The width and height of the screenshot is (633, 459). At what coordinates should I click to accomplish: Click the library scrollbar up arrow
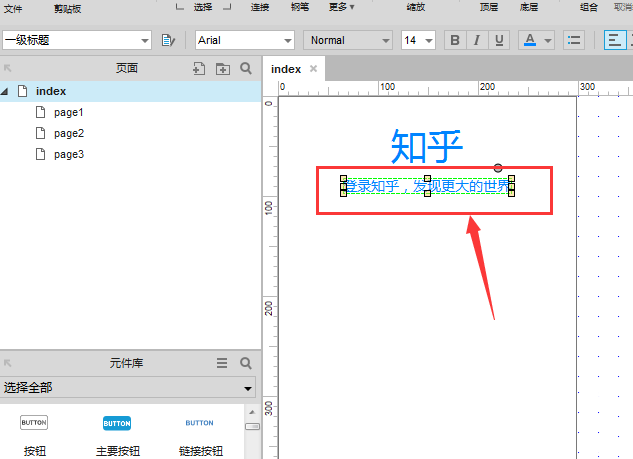252,412
